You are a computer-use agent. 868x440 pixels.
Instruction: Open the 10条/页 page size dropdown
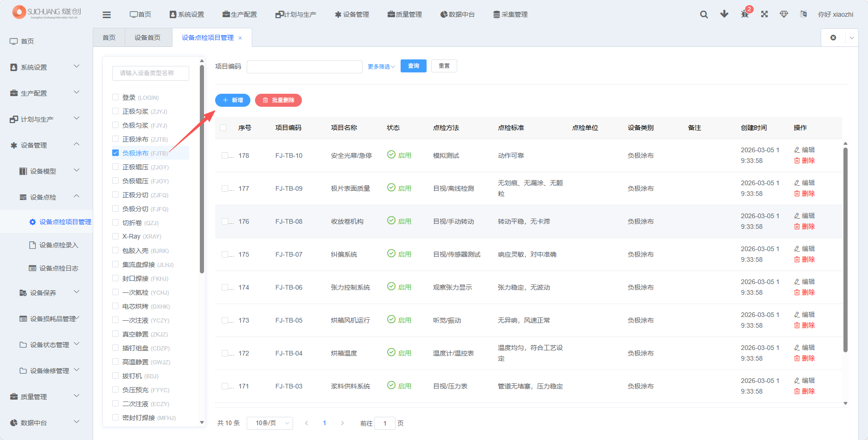270,423
